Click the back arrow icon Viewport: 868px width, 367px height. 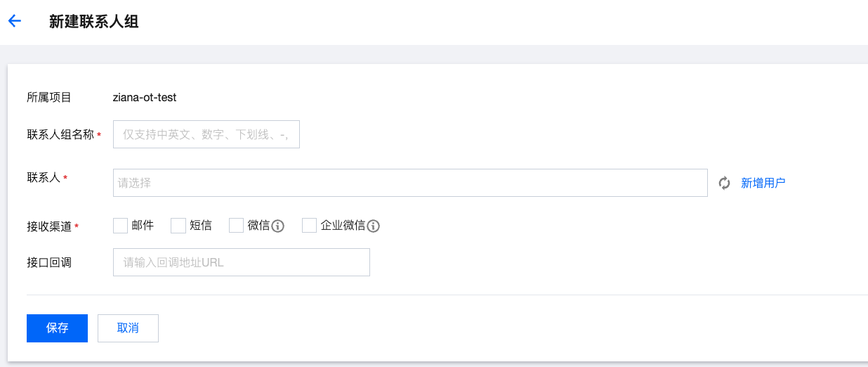coord(15,21)
